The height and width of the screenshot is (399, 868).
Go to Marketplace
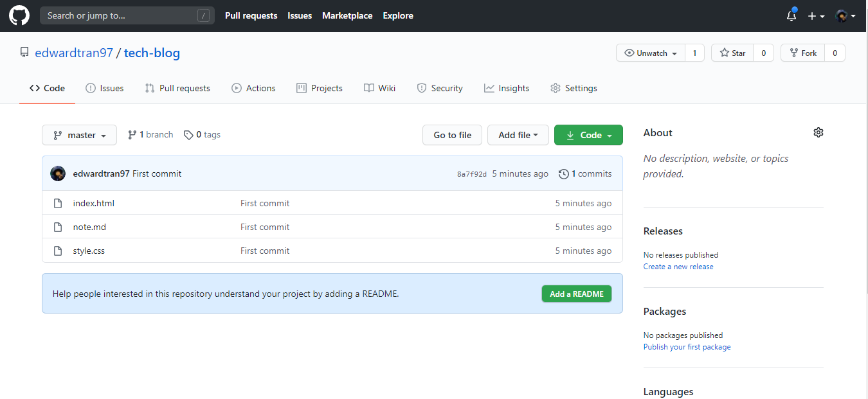click(347, 15)
